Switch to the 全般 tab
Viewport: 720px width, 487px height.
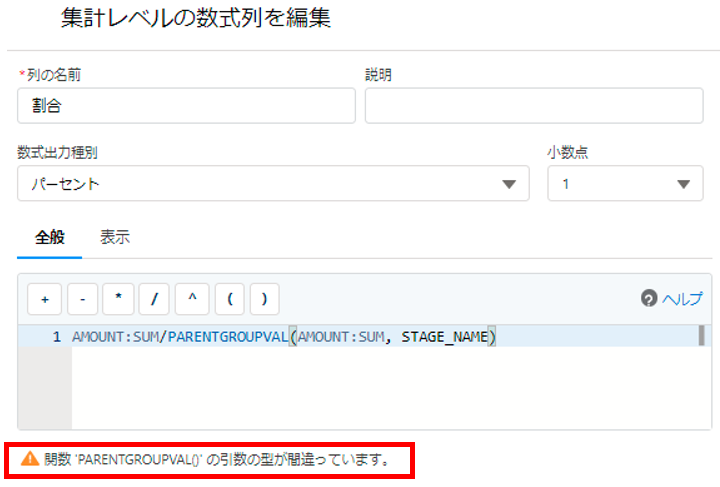[50, 237]
